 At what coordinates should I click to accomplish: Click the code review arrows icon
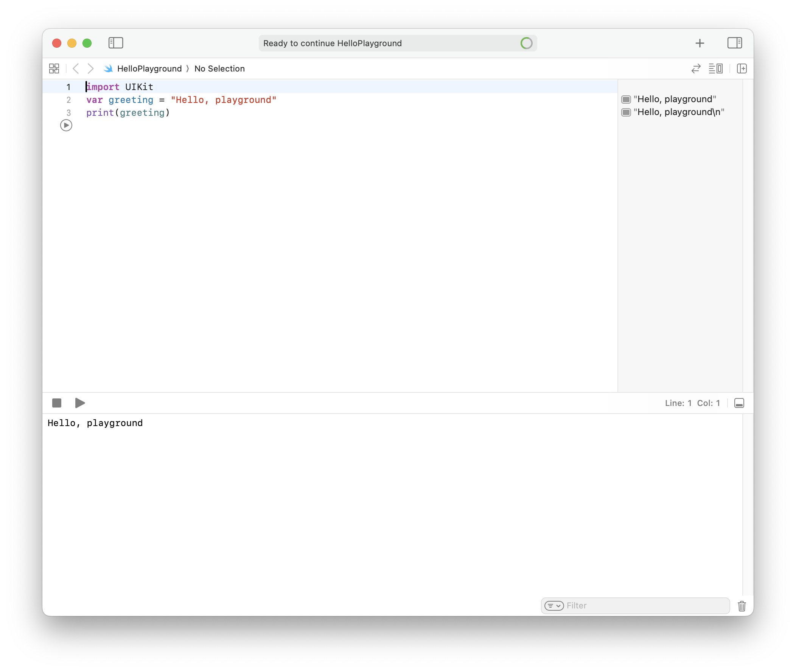pos(696,68)
